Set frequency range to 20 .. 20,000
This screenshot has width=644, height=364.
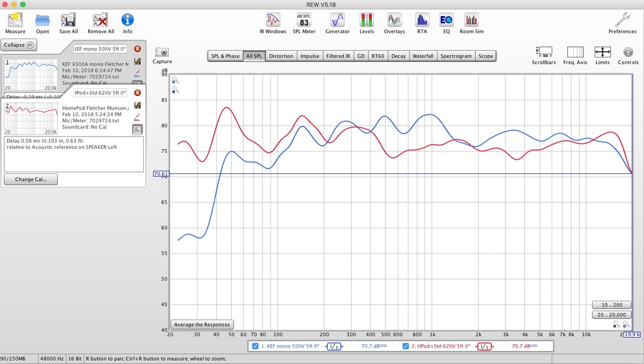coord(612,315)
